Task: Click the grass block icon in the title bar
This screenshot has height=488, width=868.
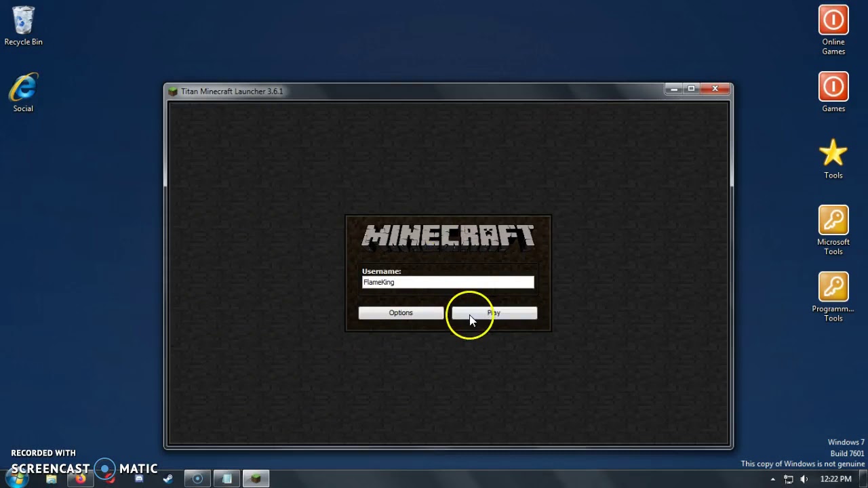Action: [x=173, y=91]
